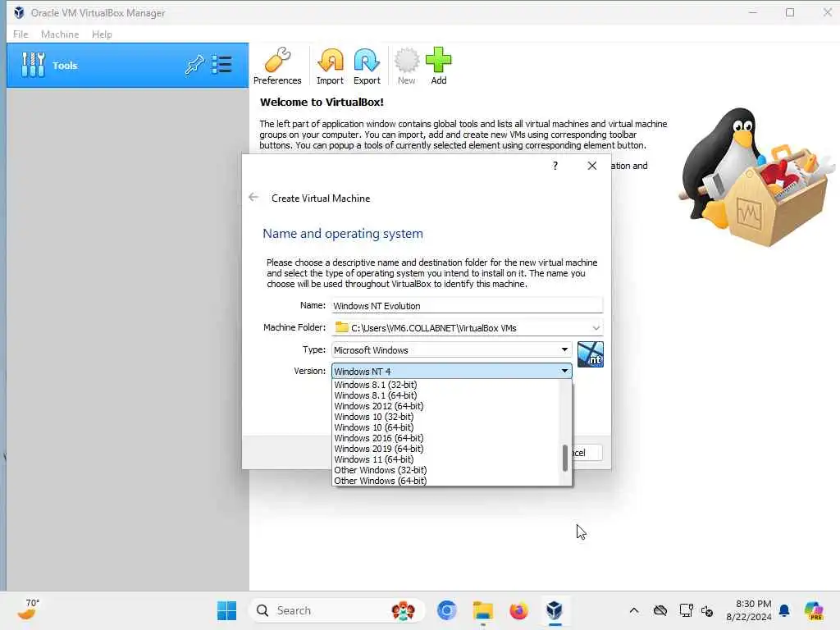Screen dimensions: 840x630
Task: Click the Windows NT OS type icon
Action: coord(591,354)
